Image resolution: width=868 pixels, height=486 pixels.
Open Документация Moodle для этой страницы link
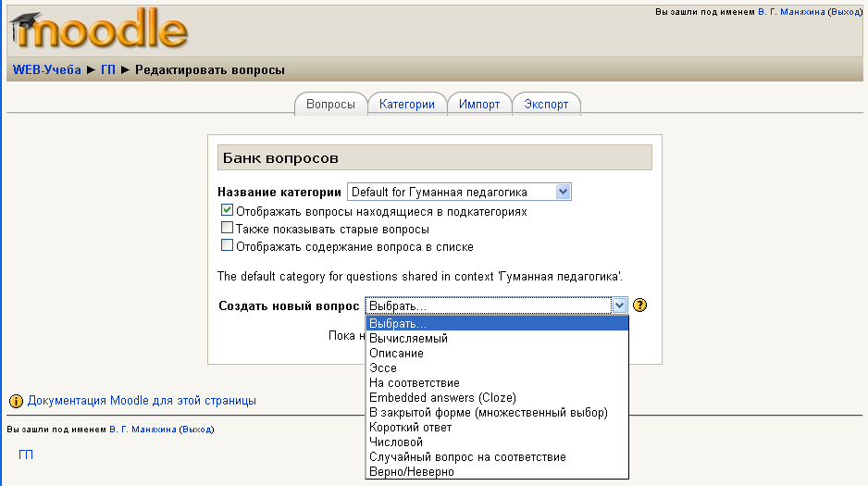tap(142, 401)
